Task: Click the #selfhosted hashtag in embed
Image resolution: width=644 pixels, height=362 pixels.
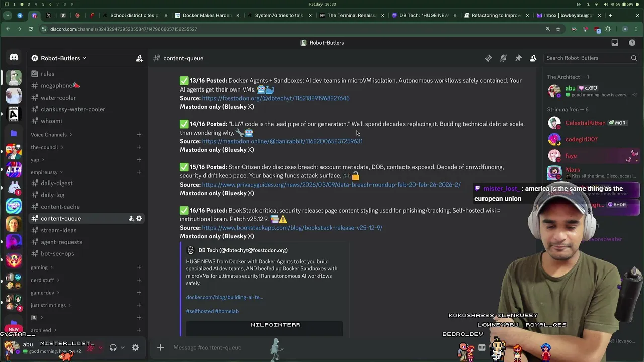Action: (x=199, y=311)
